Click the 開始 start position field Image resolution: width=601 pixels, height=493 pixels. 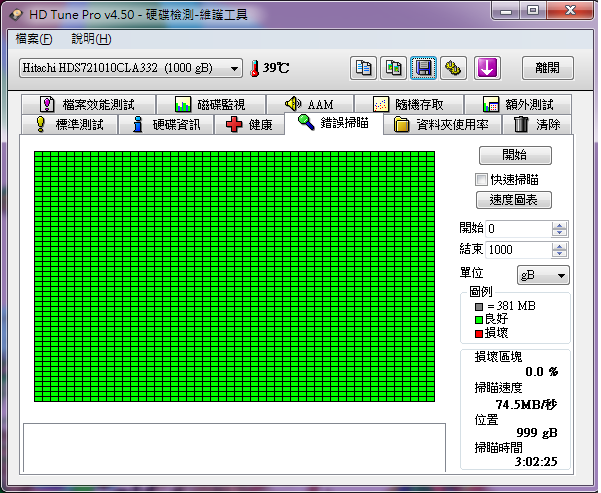[518, 229]
